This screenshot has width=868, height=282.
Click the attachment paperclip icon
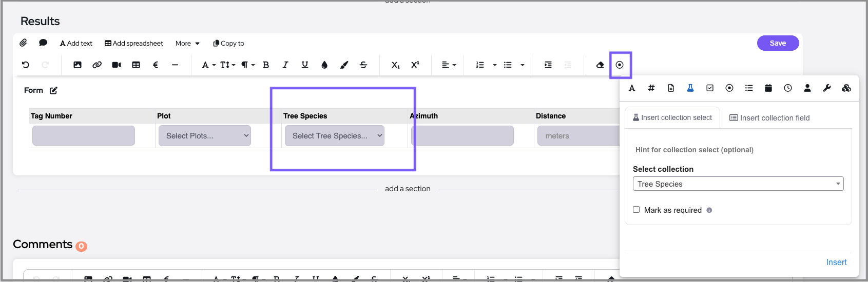coord(23,43)
